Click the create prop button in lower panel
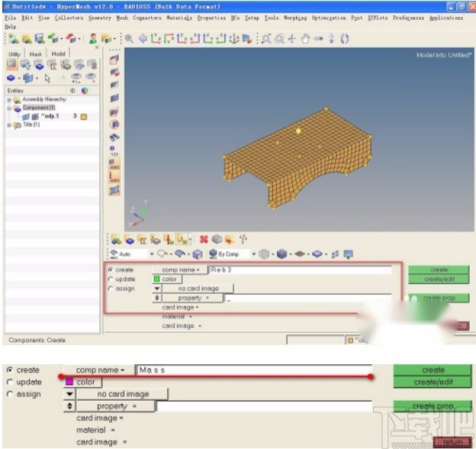Screen dimensions: 476x449 tap(433, 406)
